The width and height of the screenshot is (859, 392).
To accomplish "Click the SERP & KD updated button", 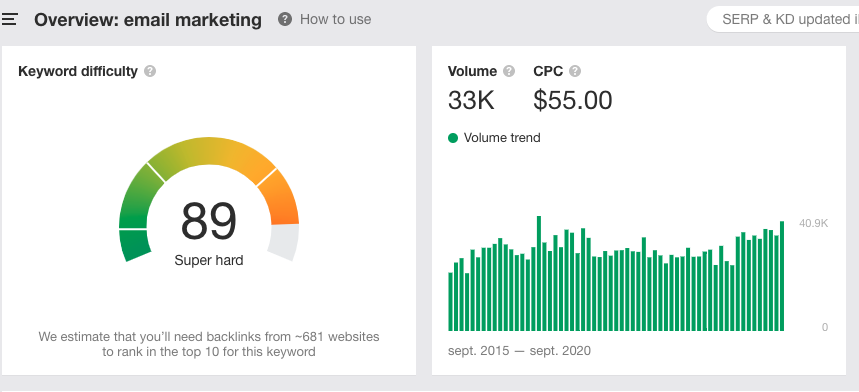I will 783,20.
